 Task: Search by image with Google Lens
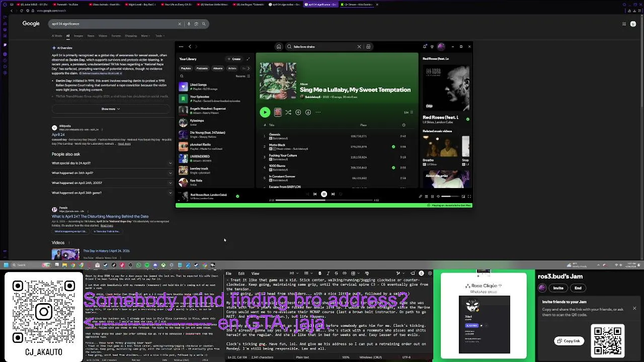click(x=196, y=24)
